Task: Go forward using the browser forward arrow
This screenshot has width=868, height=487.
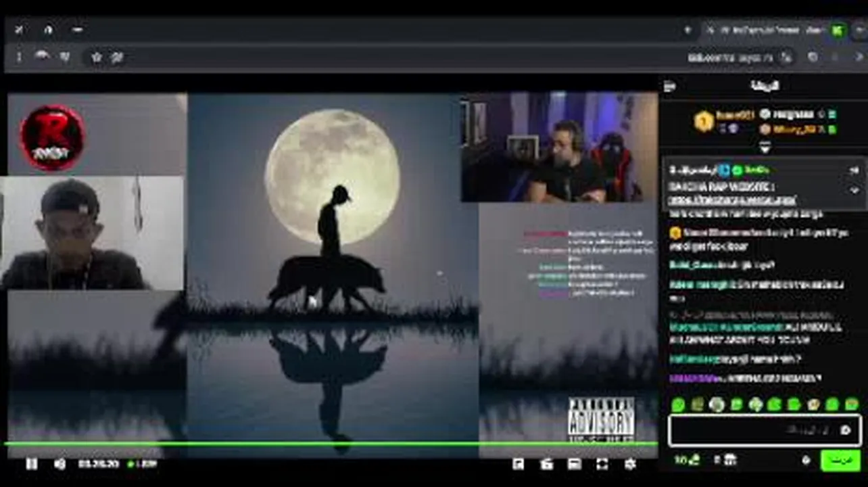Action: coord(836,58)
